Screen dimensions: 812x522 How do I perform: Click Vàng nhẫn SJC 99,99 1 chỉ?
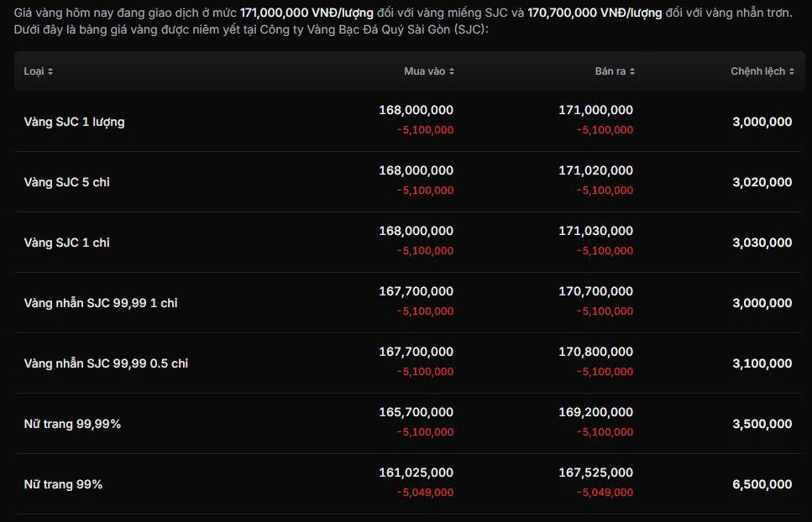click(x=101, y=303)
